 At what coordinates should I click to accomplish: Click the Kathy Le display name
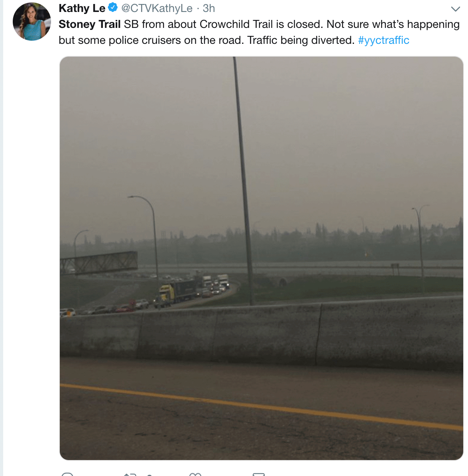[x=82, y=8]
